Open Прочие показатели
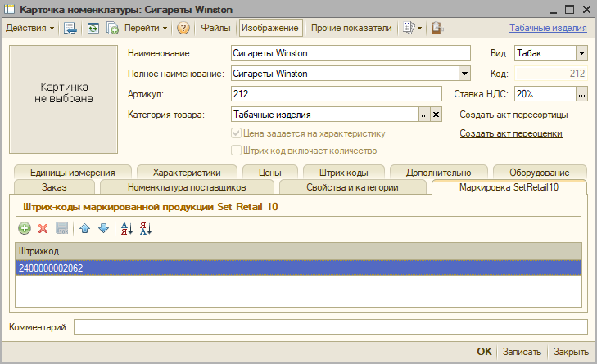 [351, 28]
